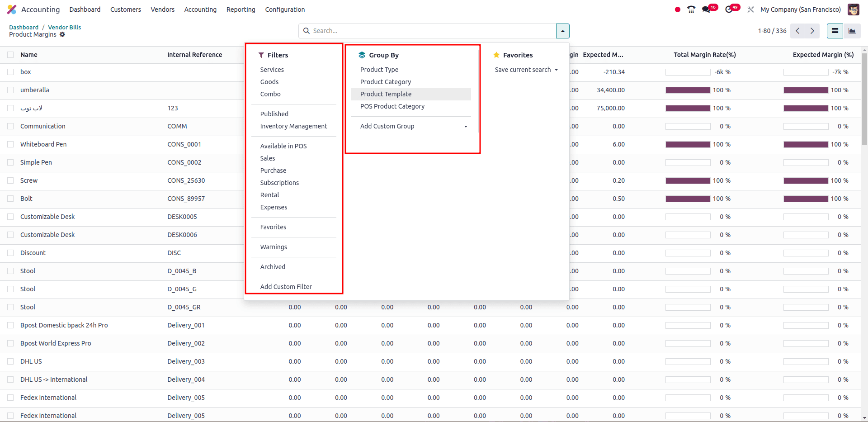The height and width of the screenshot is (422, 868).
Task: Select all rows with header checkbox
Action: [10, 55]
